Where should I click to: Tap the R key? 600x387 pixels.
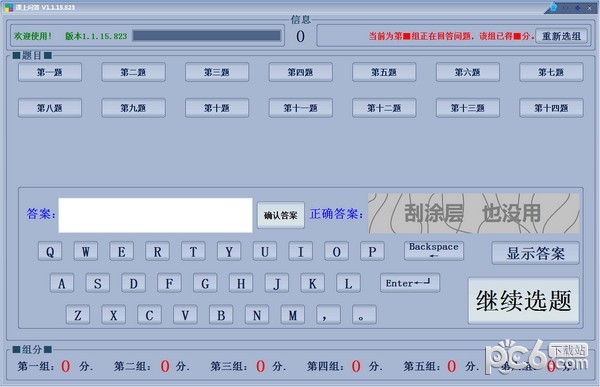[x=157, y=251]
